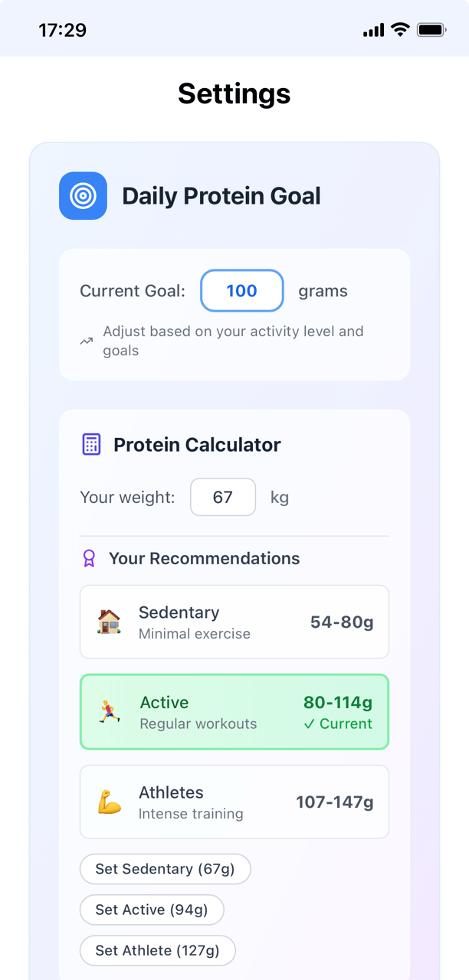Select the Active recommendation card
Image resolution: width=469 pixels, height=980 pixels.
[235, 711]
